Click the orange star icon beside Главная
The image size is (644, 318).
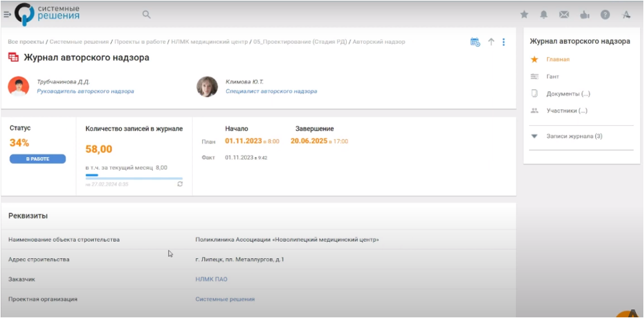tap(534, 59)
